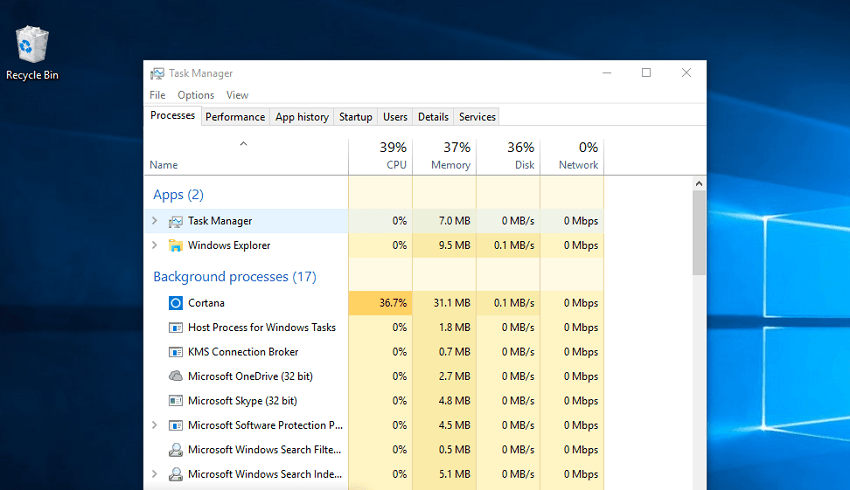
Task: Click the Host Process for Windows Tasks icon
Action: [176, 327]
